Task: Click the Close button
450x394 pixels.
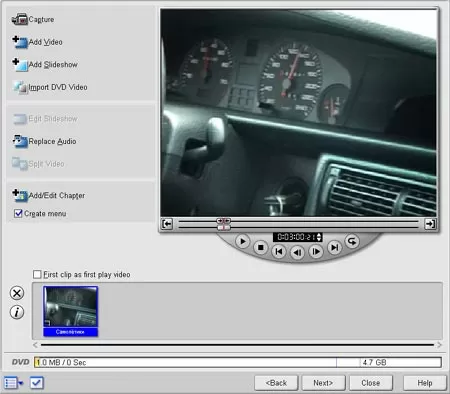Action: click(371, 383)
